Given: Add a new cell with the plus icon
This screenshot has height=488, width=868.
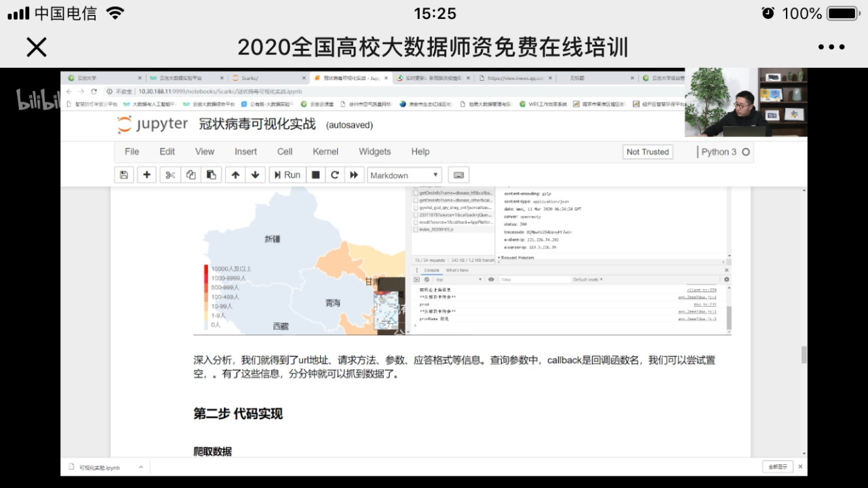Looking at the screenshot, I should coord(146,174).
